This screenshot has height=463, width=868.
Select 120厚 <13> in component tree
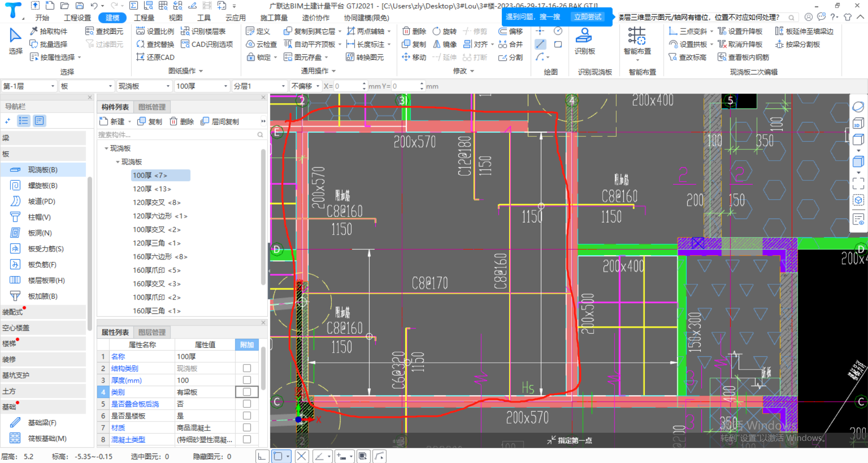coord(152,189)
